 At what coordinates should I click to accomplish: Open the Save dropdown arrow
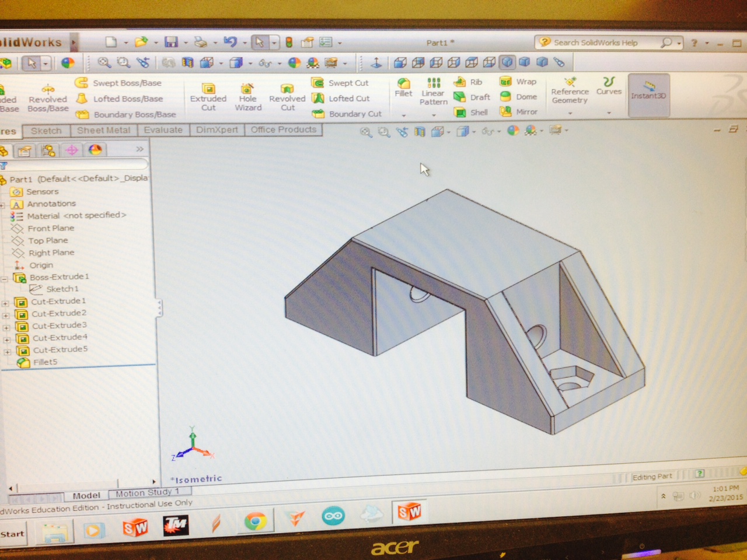pyautogui.click(x=186, y=43)
